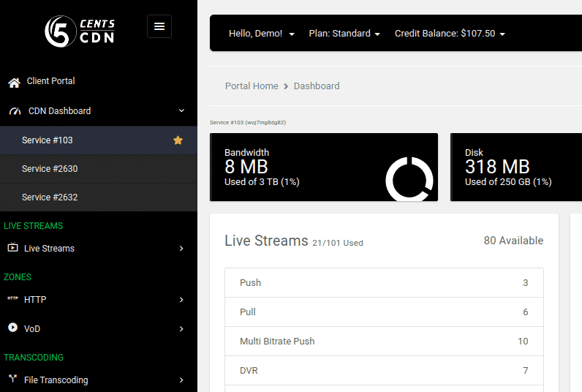This screenshot has width=582, height=392.
Task: Open the Credit Balance dropdown
Action: coord(450,34)
